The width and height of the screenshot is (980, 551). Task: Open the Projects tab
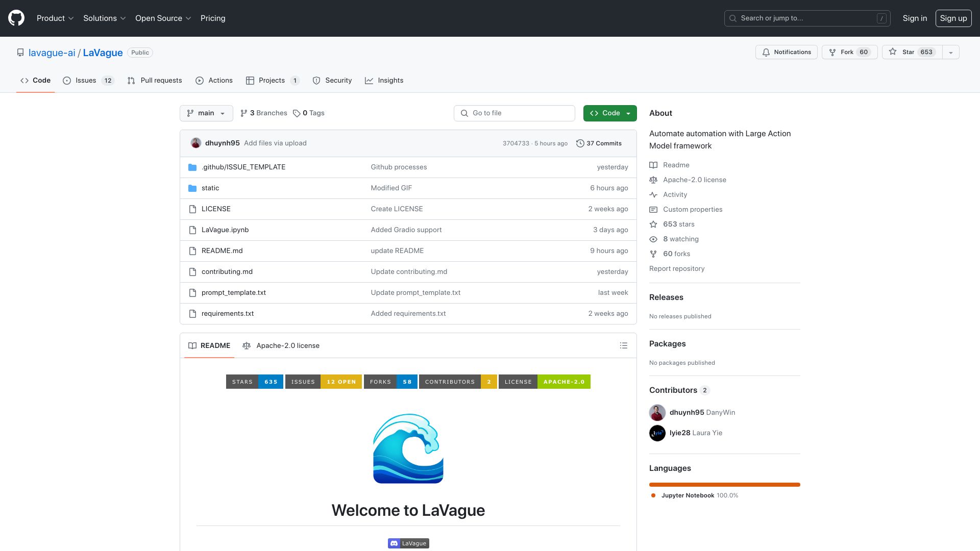pos(273,81)
